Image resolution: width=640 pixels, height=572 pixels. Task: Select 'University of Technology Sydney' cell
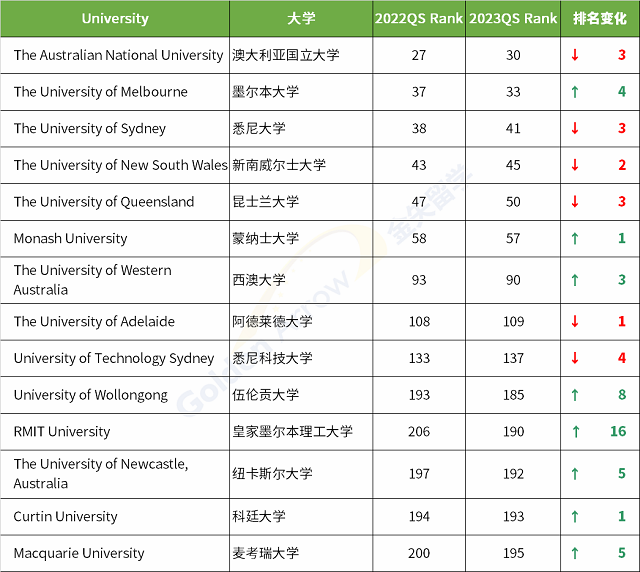pyautogui.click(x=113, y=358)
